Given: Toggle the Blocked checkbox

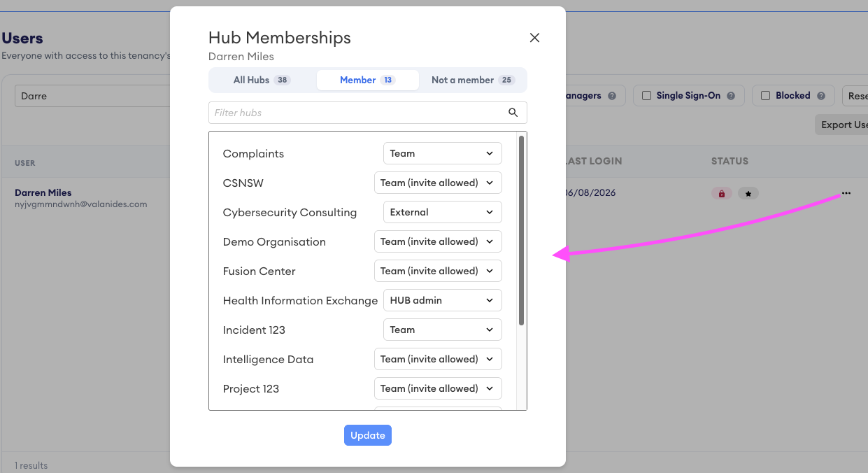Looking at the screenshot, I should (x=766, y=95).
